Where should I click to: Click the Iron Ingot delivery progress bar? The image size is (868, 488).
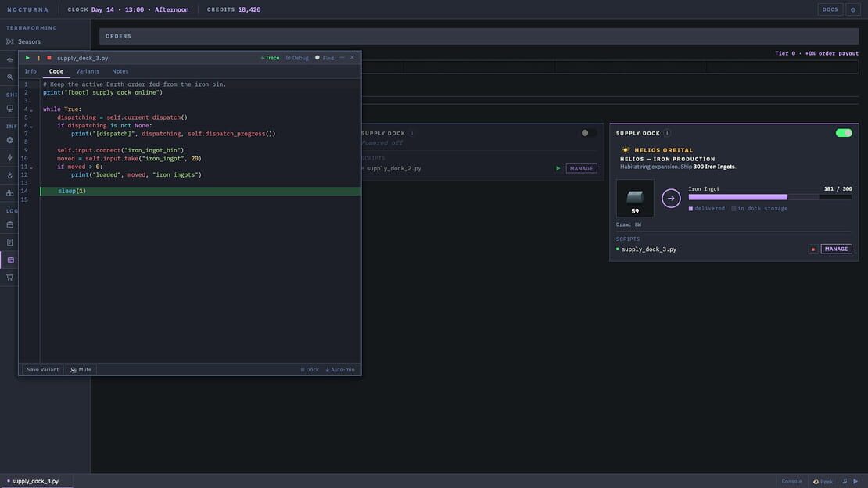(770, 197)
